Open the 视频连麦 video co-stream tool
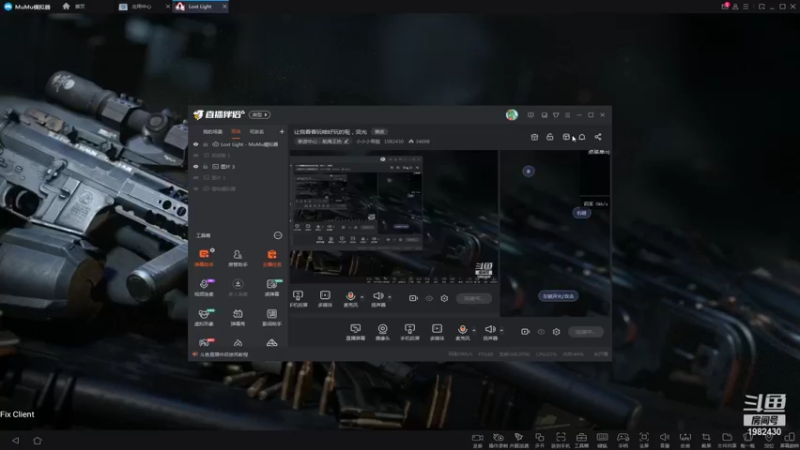 [x=204, y=287]
